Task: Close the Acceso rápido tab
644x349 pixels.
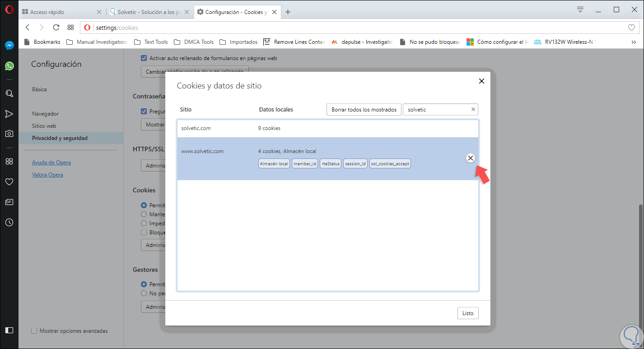Action: (99, 12)
